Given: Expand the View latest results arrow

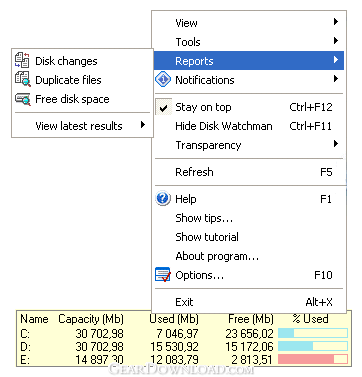Looking at the screenshot, I should pyautogui.click(x=143, y=125).
